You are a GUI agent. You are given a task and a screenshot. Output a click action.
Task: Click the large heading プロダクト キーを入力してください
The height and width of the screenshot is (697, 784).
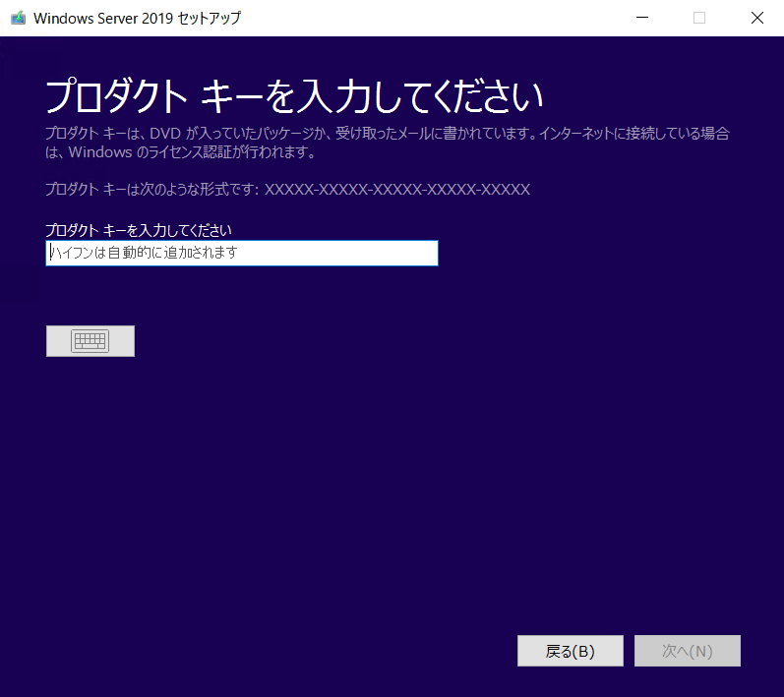coord(294,96)
